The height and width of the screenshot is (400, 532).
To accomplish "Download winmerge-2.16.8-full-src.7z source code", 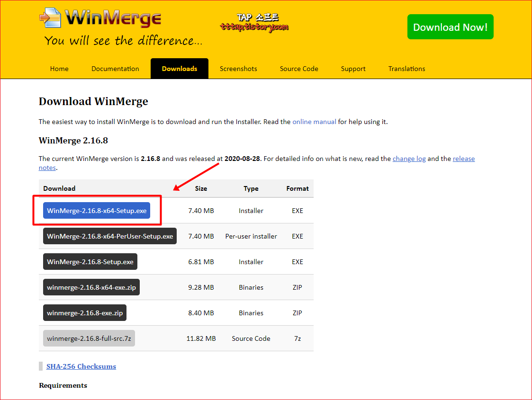I will 89,338.
